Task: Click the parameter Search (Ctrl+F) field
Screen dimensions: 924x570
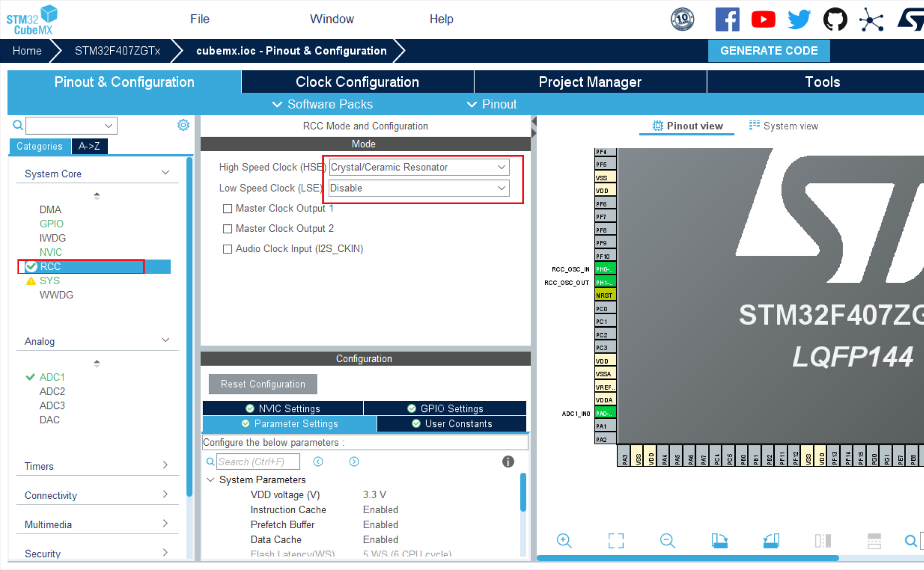Action: coord(258,462)
